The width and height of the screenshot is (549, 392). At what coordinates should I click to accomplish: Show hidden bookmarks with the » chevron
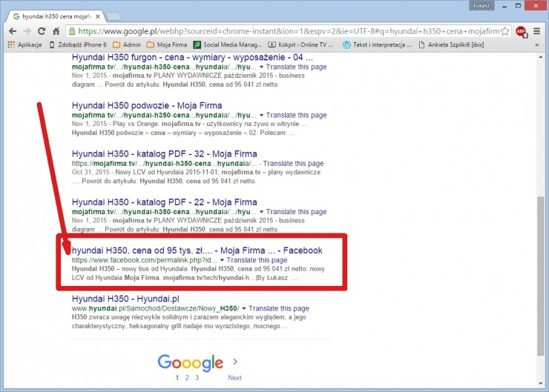click(x=536, y=44)
